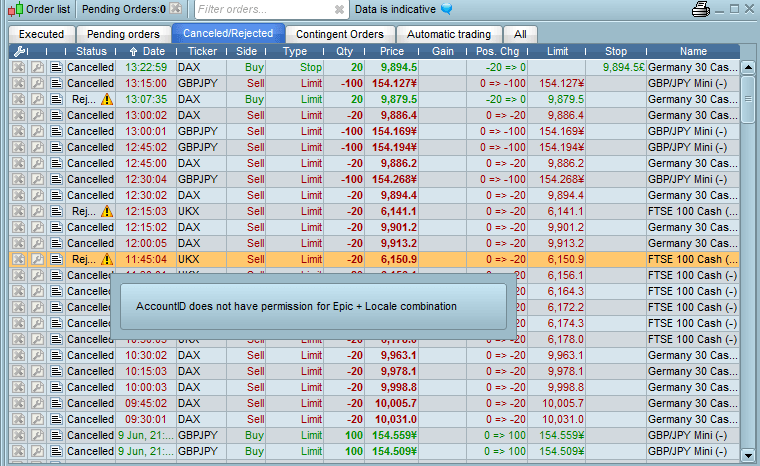Click the Data is indicative speech bubble icon
This screenshot has height=466, width=760.
447,9
